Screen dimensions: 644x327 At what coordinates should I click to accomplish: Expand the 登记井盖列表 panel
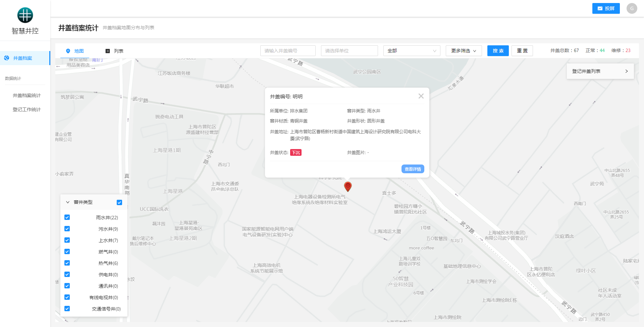600,71
